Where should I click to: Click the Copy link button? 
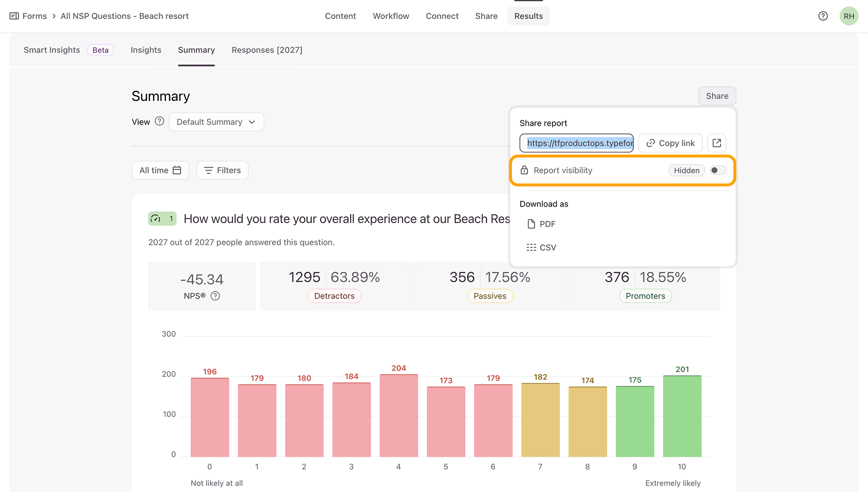(670, 143)
